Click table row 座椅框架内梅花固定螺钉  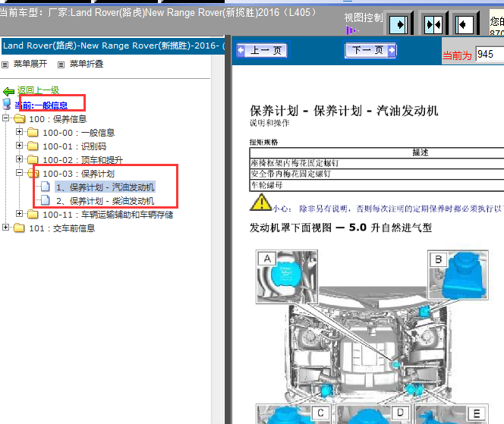tap(376, 163)
